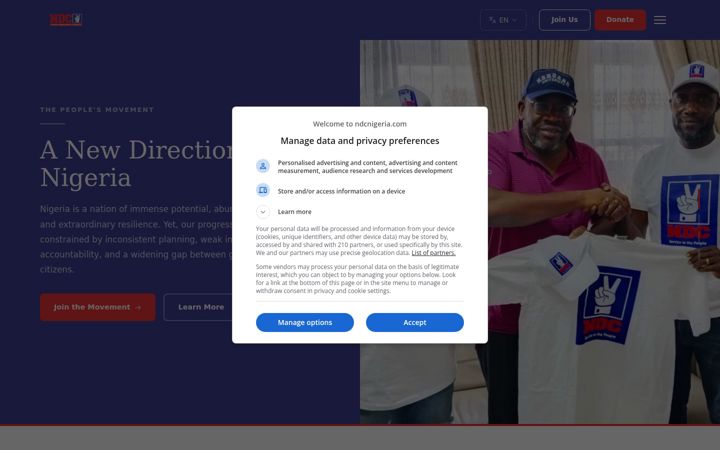The height and width of the screenshot is (450, 720).
Task: Click the Manage options button
Action: click(x=305, y=322)
